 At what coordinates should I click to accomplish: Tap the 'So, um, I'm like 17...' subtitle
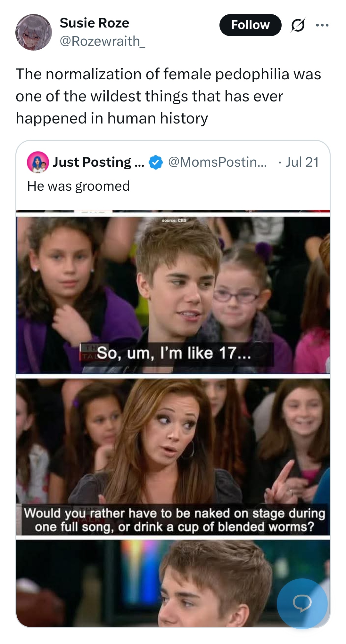[x=174, y=354]
